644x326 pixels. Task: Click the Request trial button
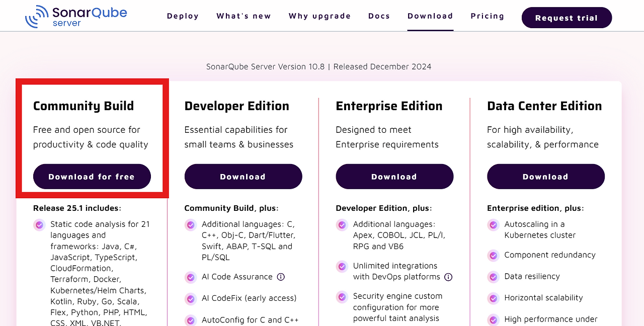(x=567, y=18)
